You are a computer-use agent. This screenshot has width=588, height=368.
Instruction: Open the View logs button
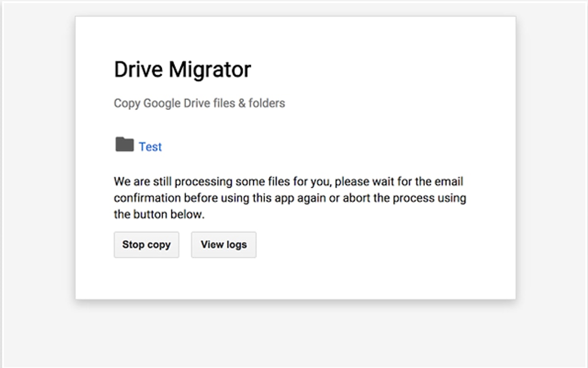223,244
